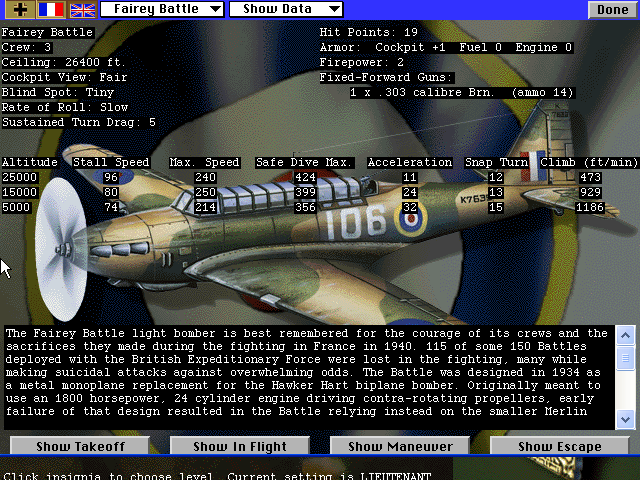
Task: Click the 'Blind Spot: Tiny' text
Action: [x=58, y=93]
